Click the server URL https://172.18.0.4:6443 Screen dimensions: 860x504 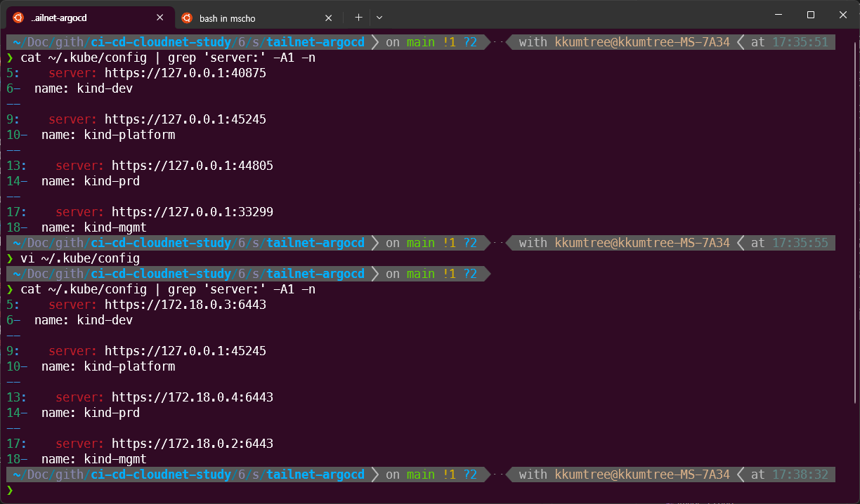[193, 397]
